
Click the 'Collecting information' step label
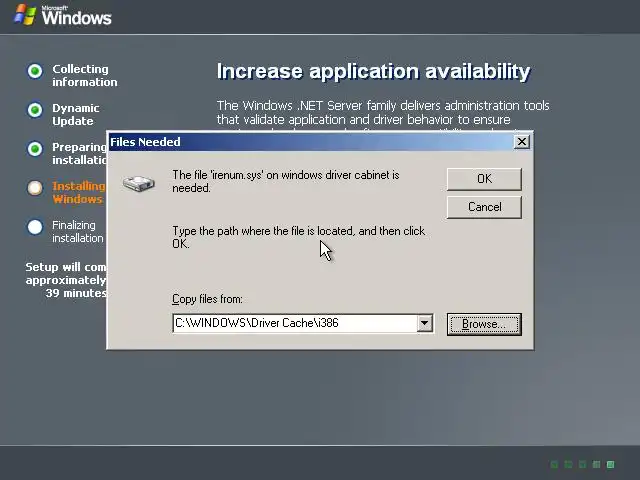(x=84, y=76)
